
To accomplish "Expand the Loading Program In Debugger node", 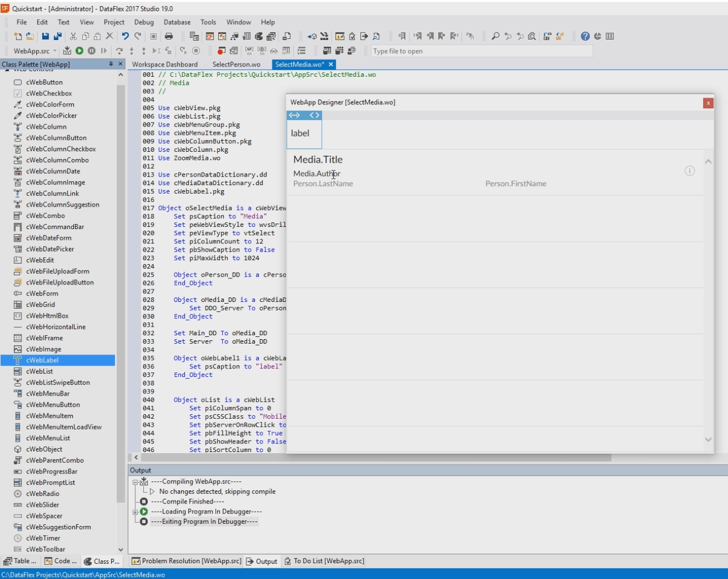I will click(135, 512).
